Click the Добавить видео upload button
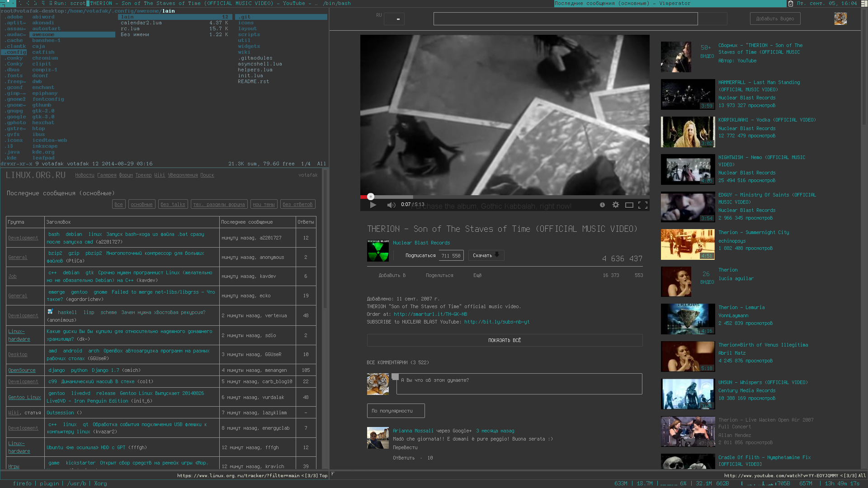The width and height of the screenshot is (868, 488). [775, 19]
